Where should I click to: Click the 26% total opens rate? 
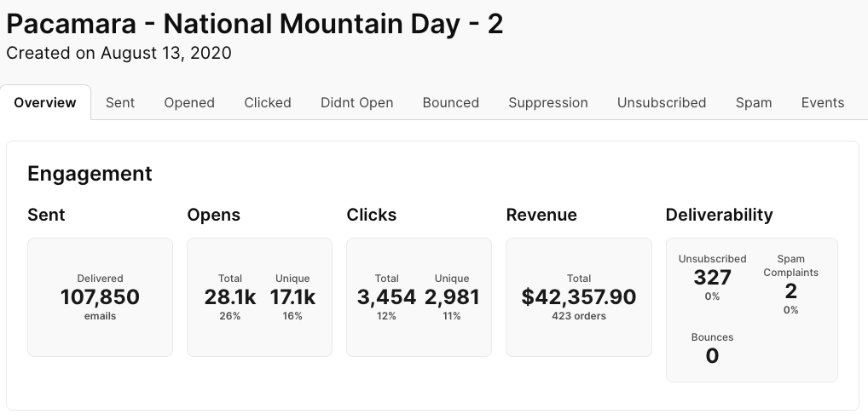(229, 316)
